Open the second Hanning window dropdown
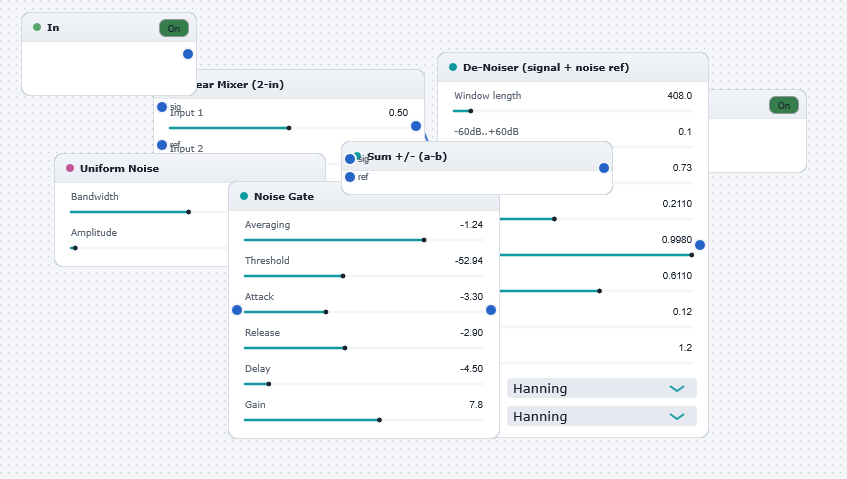 602,416
